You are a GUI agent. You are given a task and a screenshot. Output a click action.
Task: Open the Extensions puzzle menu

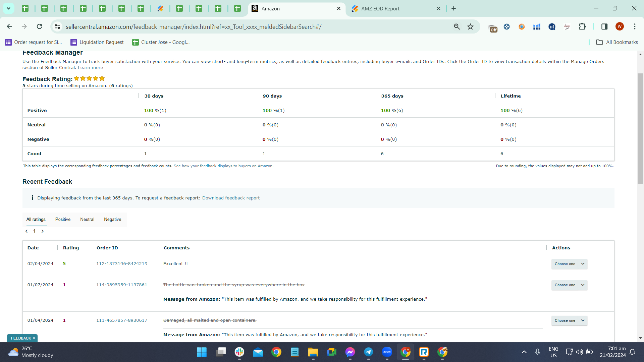pos(582,26)
